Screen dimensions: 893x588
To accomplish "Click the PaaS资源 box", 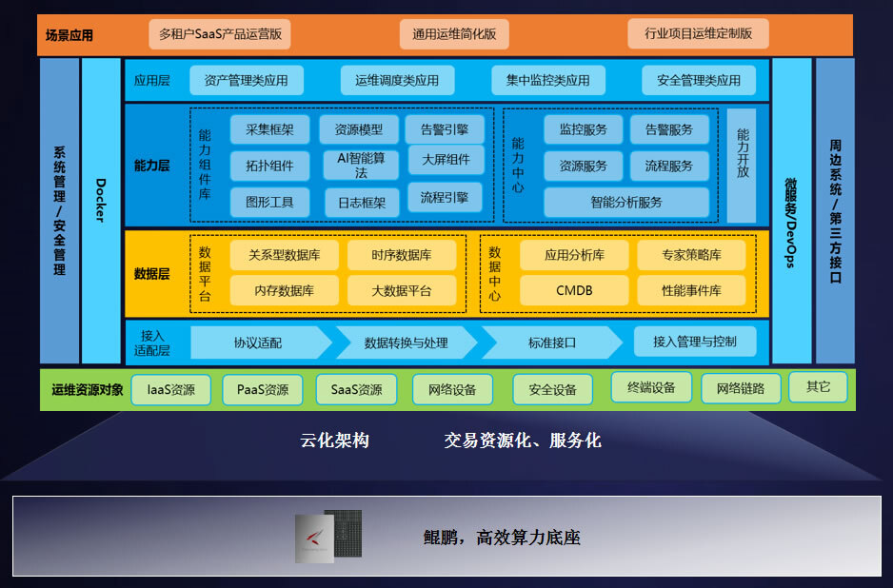I will pyautogui.click(x=263, y=390).
